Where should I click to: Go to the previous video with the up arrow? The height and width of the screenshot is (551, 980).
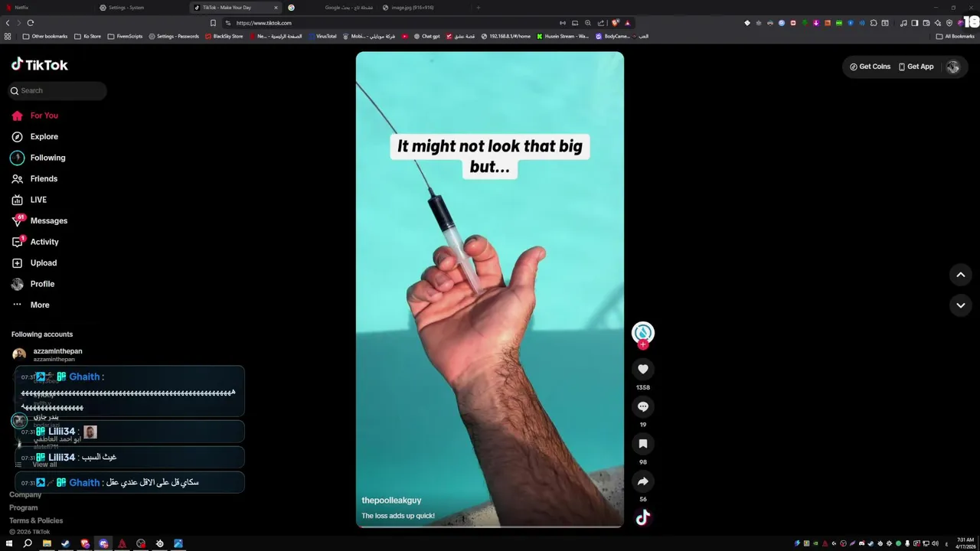point(961,275)
